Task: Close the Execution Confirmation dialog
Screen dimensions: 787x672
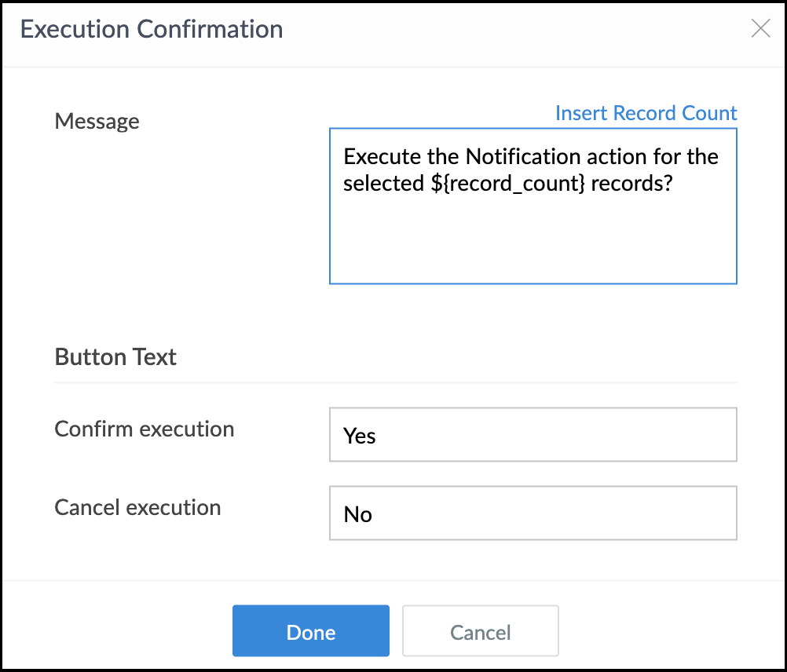Action: [x=760, y=29]
